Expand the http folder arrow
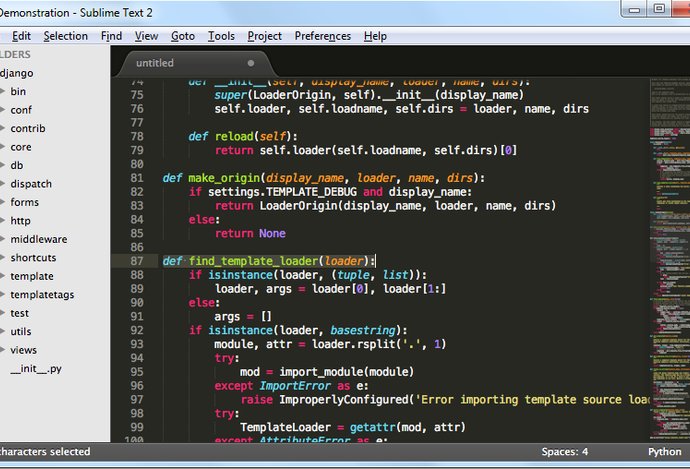This screenshot has width=690, height=469. [3, 221]
